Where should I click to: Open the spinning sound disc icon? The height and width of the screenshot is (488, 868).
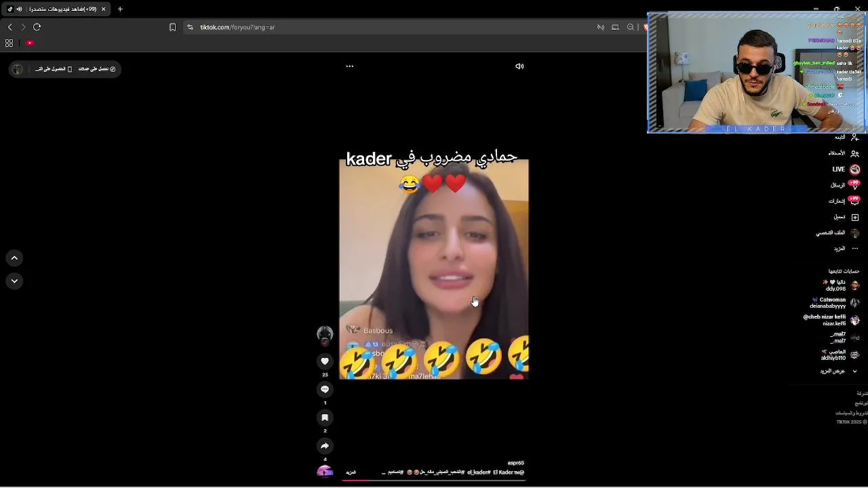tap(325, 472)
